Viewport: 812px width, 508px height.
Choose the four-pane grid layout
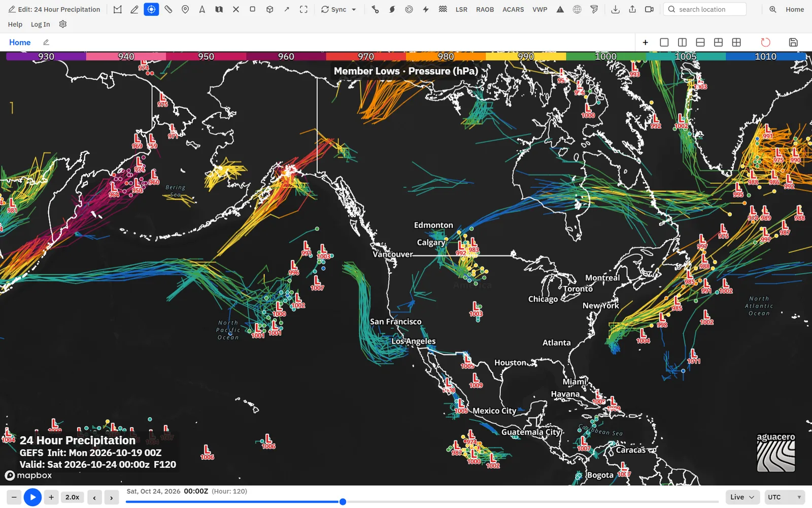pyautogui.click(x=736, y=42)
